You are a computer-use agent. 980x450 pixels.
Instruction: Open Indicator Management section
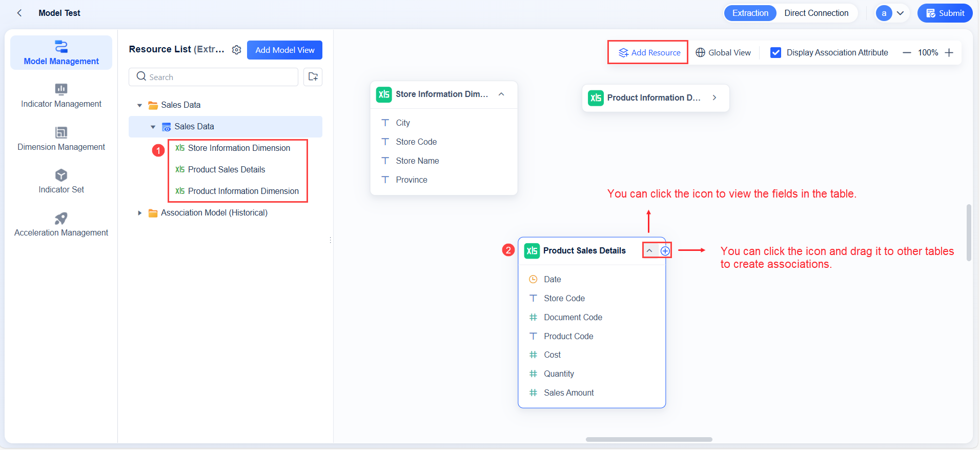pos(61,96)
